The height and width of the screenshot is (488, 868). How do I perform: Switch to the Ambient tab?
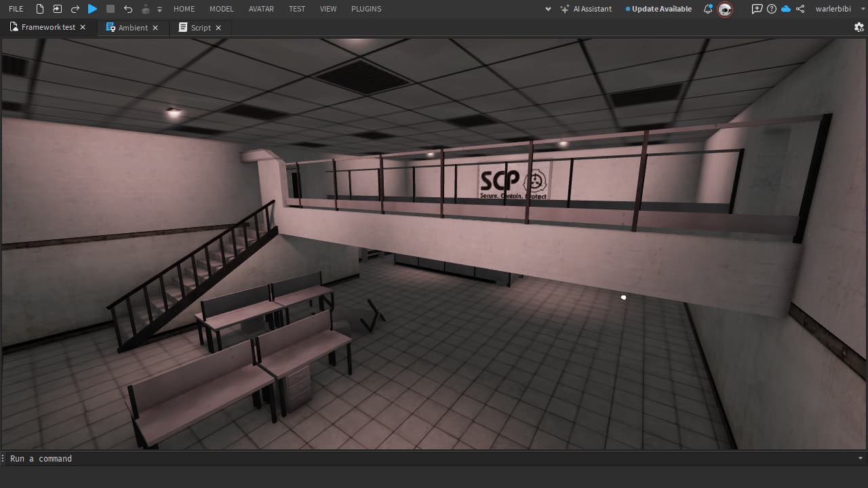tap(132, 28)
